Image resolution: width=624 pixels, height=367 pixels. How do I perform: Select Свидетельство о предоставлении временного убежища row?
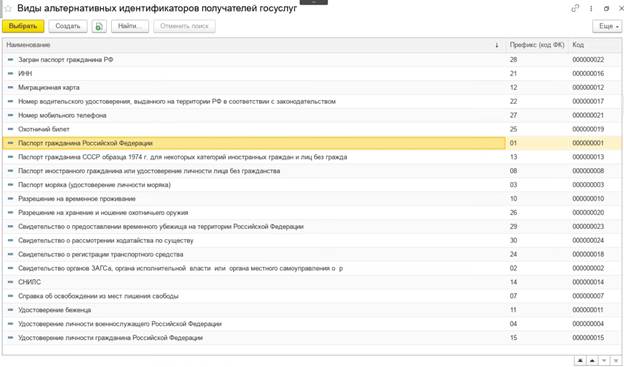tap(312, 226)
